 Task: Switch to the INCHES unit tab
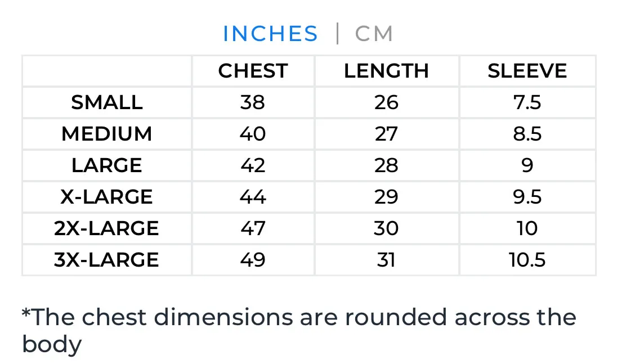(270, 33)
